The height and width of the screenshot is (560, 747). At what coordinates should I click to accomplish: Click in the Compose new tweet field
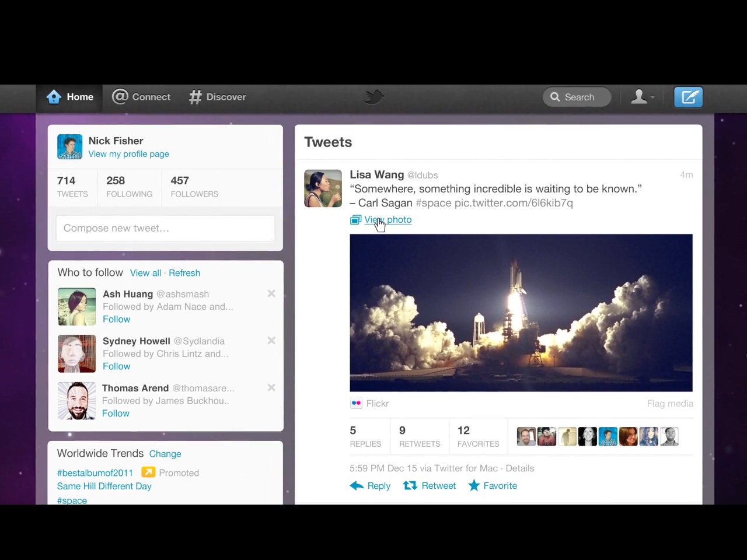tap(165, 228)
